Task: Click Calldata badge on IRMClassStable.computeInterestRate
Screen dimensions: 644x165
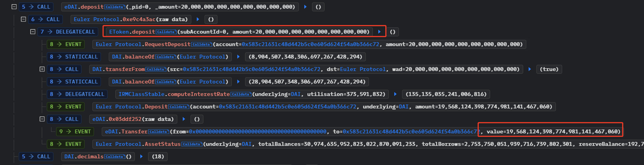Action: [241, 94]
